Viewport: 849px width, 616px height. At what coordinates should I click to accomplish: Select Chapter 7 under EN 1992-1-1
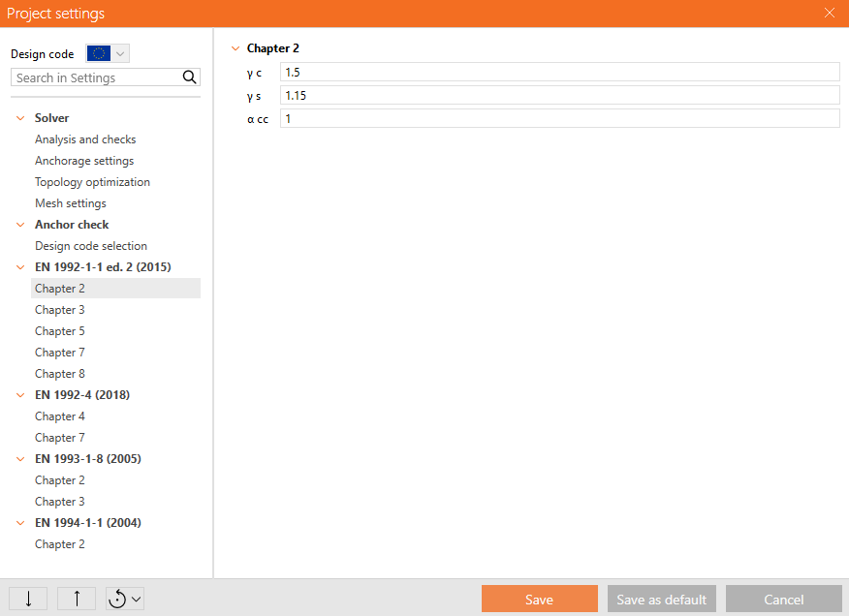click(x=60, y=353)
